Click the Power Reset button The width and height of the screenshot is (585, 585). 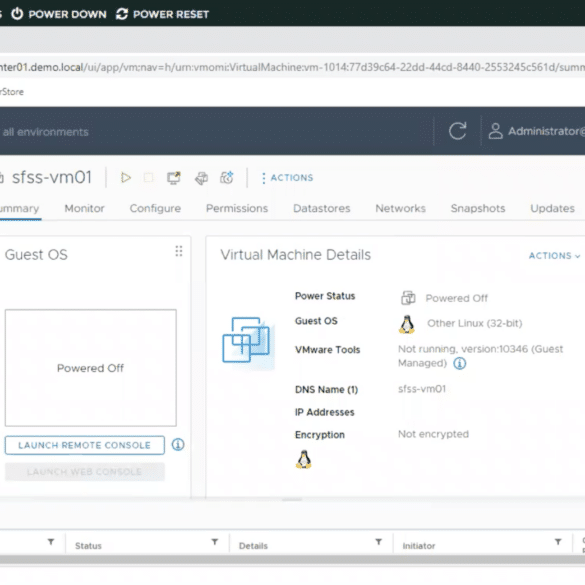162,14
